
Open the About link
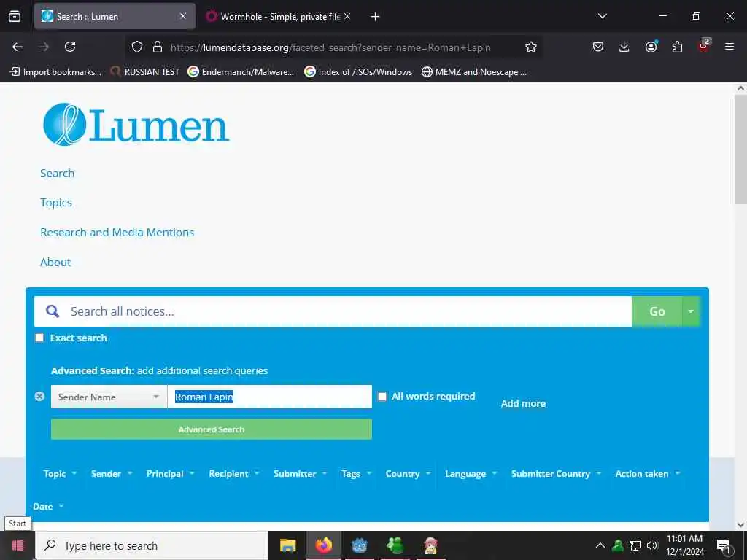click(x=55, y=262)
